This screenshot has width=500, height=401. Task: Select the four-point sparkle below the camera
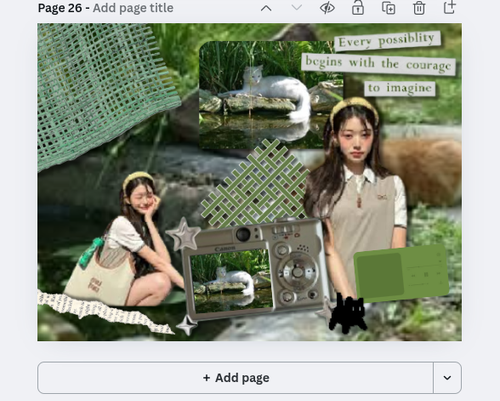tap(187, 325)
